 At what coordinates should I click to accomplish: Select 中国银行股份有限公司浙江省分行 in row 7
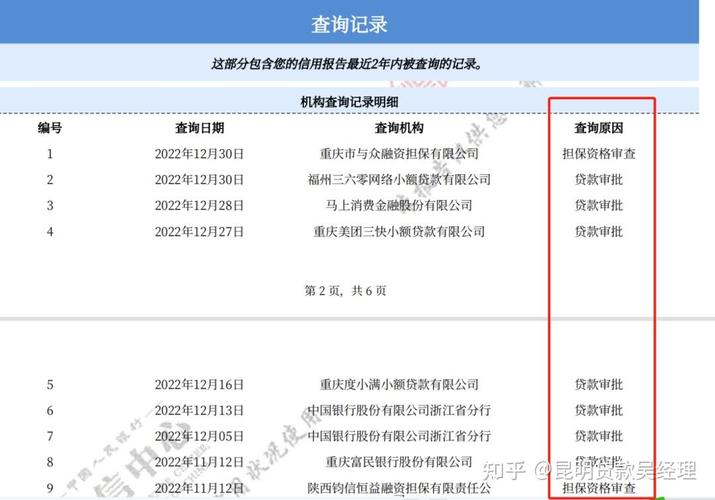click(399, 437)
